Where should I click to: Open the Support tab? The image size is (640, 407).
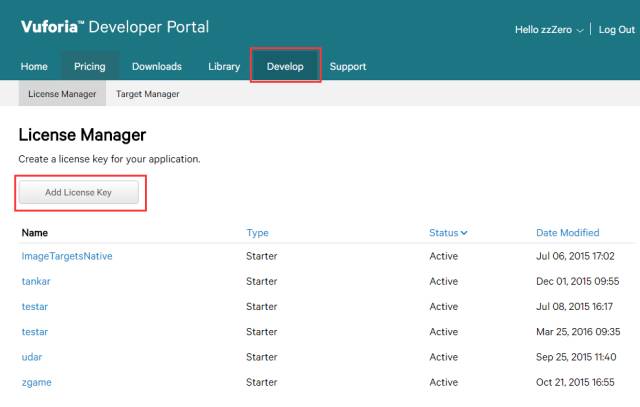(x=348, y=67)
